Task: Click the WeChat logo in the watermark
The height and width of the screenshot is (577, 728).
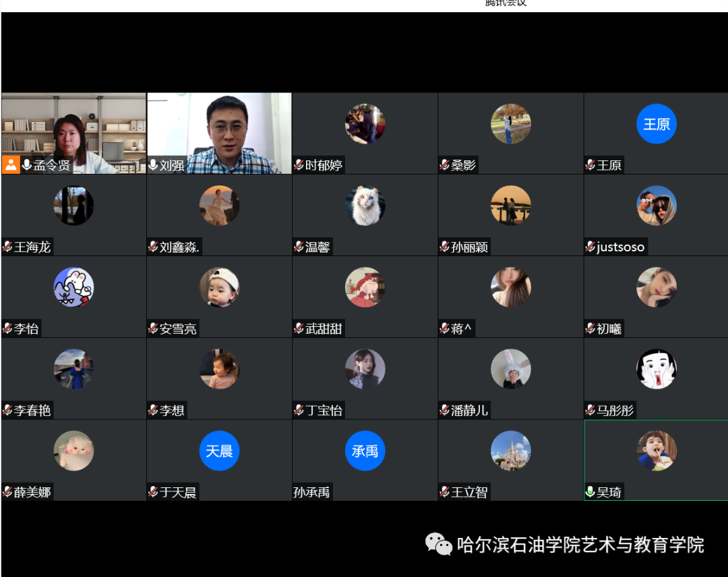Action: tap(438, 544)
